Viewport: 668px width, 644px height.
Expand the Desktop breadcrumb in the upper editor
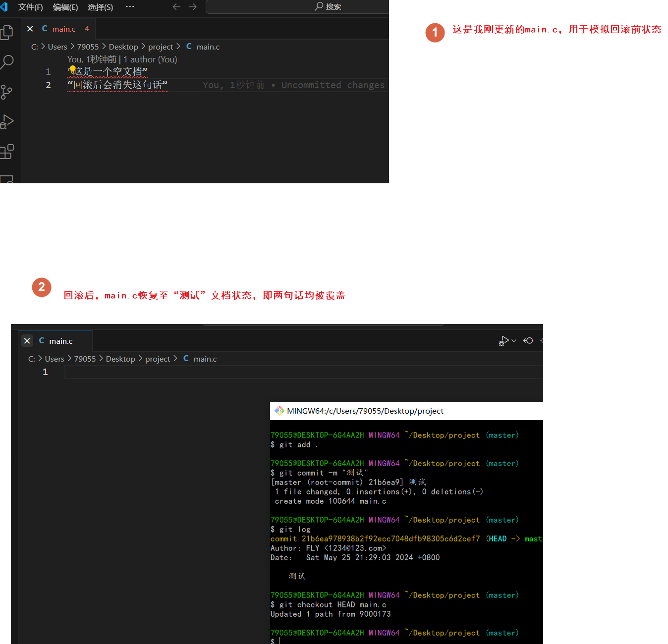click(123, 47)
